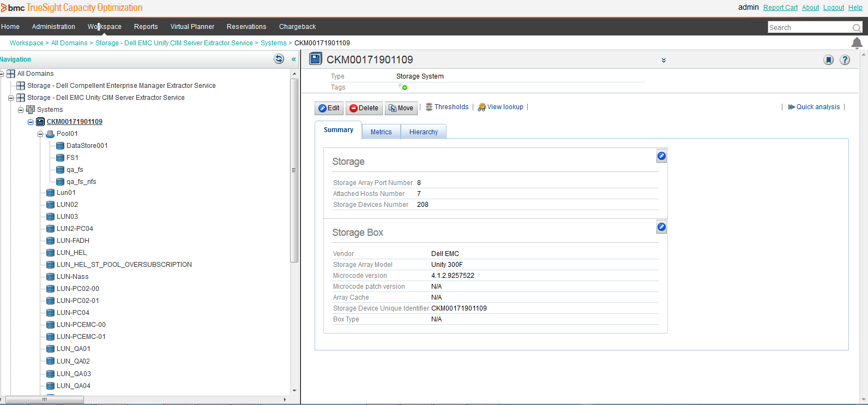
Task: Click the LUN_QA04 volume icon
Action: (51, 386)
